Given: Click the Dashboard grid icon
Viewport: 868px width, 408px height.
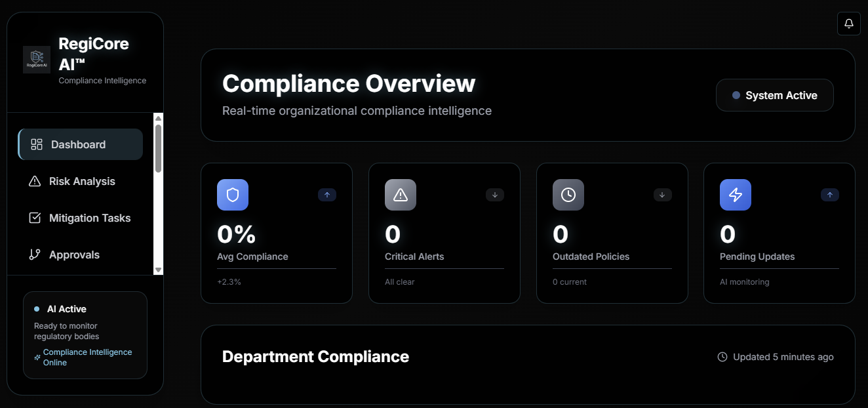Looking at the screenshot, I should point(37,144).
